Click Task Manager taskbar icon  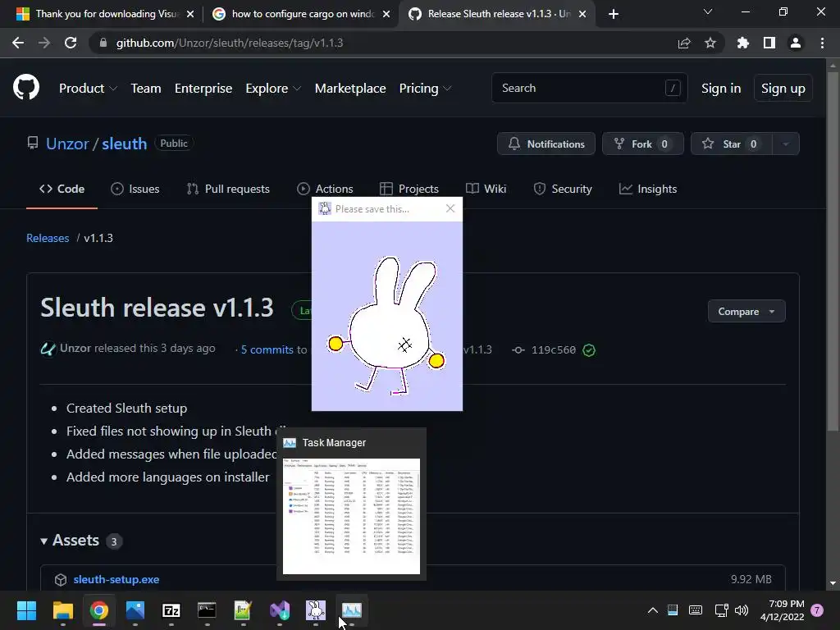pyautogui.click(x=352, y=610)
